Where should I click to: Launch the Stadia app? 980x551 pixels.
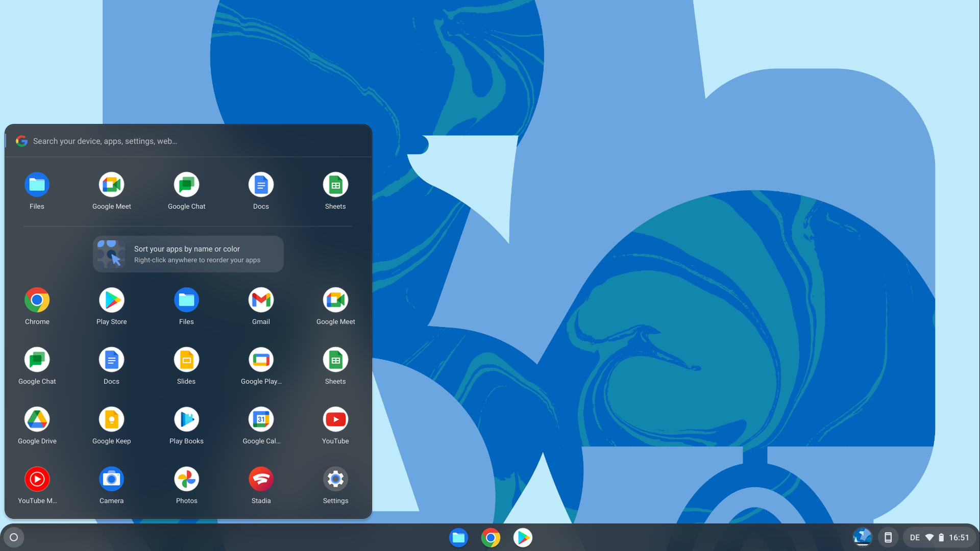tap(261, 479)
